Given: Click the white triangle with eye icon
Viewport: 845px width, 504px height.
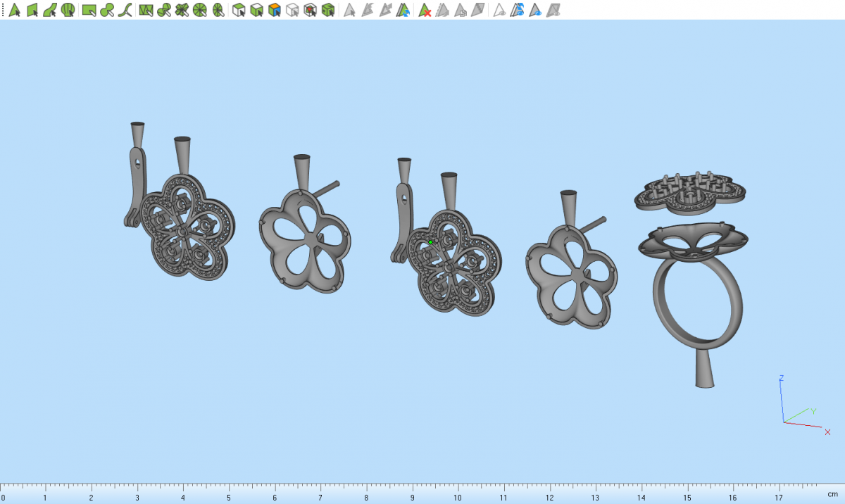Looking at the screenshot, I should tap(499, 10).
